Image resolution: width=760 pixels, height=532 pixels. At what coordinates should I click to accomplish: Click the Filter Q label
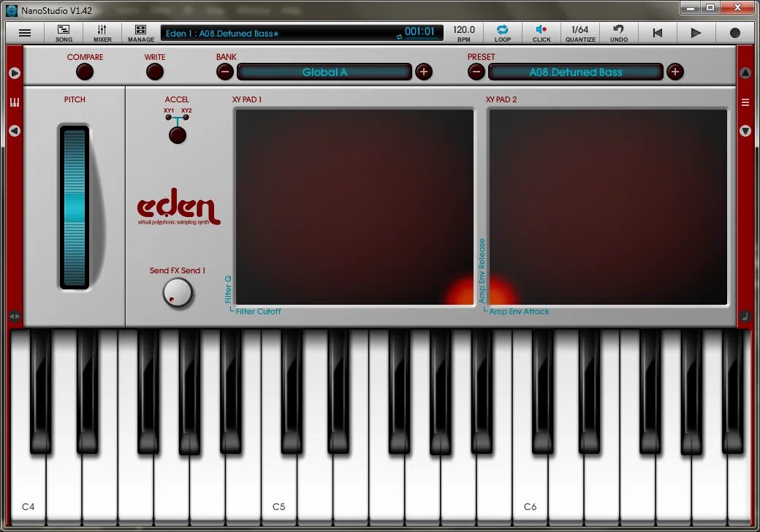pos(228,289)
